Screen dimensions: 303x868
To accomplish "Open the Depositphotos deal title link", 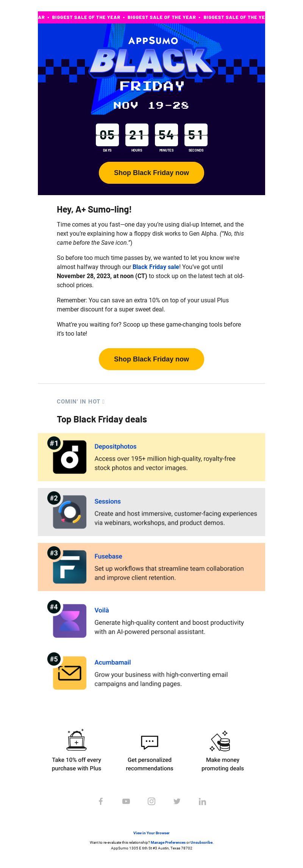I will (x=116, y=446).
